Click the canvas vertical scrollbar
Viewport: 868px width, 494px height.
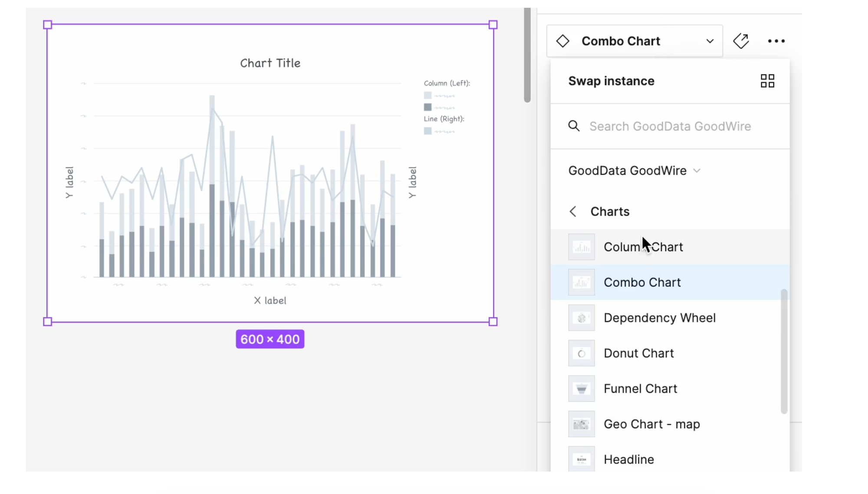coord(527,55)
